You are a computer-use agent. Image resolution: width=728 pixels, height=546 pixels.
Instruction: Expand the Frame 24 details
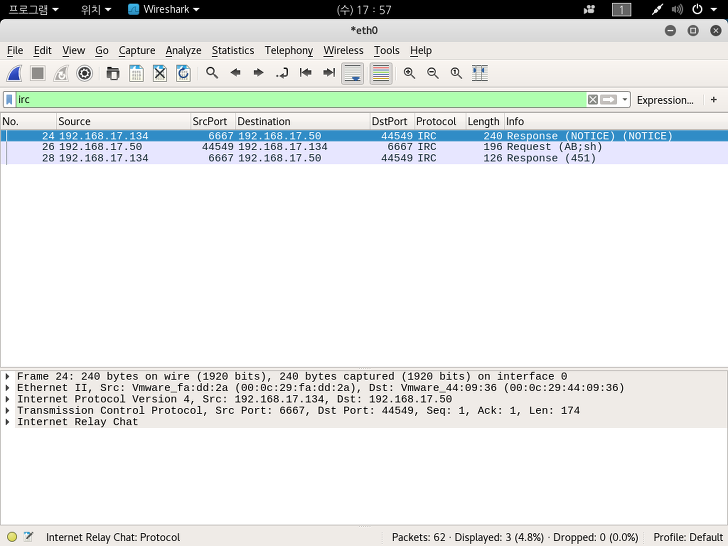(x=7, y=376)
